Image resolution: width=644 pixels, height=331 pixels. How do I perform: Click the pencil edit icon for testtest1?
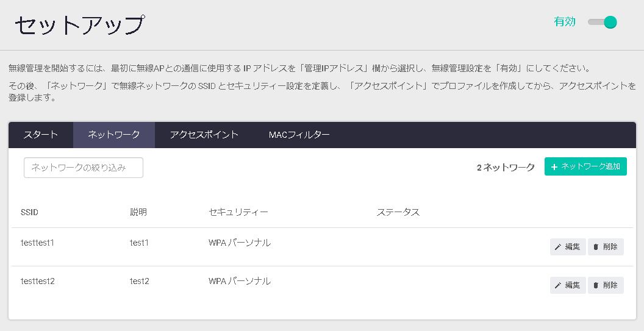tap(558, 247)
